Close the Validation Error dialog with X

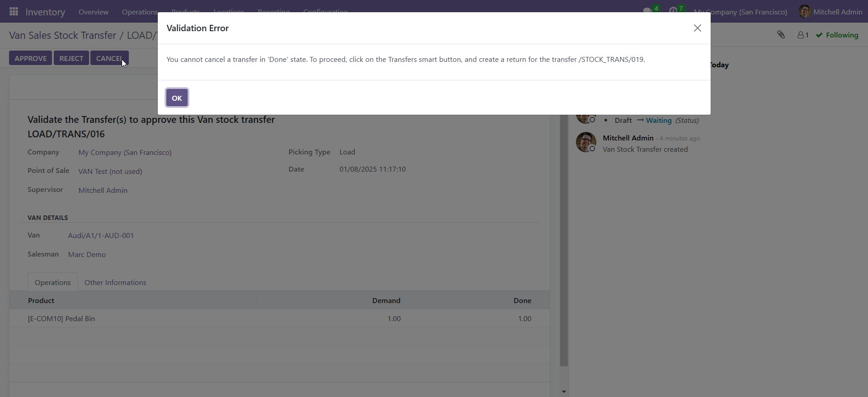click(x=697, y=28)
